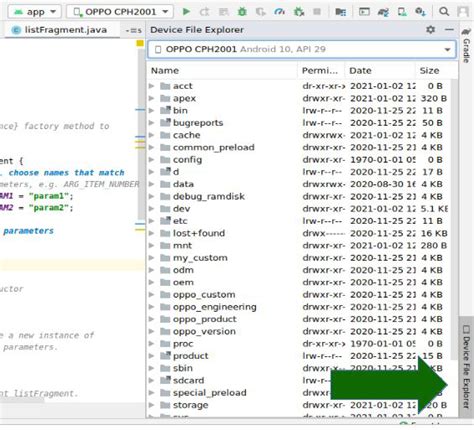This screenshot has width=474, height=430.
Task: Switch to the listFragment.java tab
Action: [62, 30]
